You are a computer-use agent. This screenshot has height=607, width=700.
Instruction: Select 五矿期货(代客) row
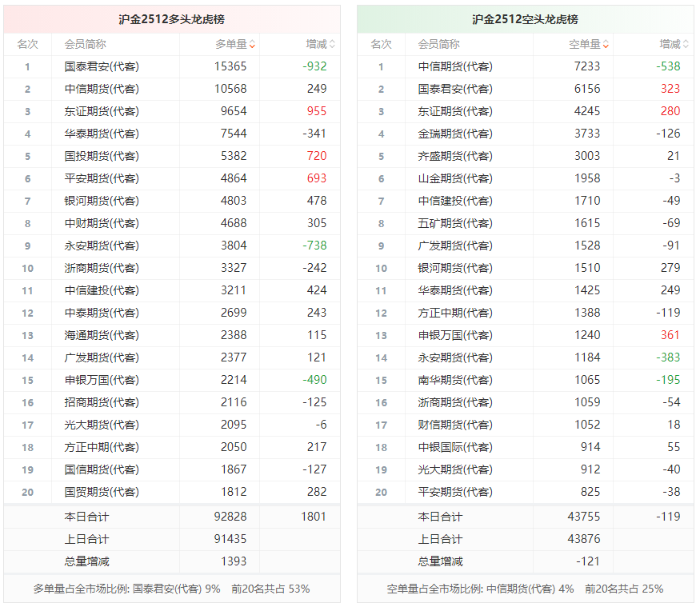tap(526, 223)
